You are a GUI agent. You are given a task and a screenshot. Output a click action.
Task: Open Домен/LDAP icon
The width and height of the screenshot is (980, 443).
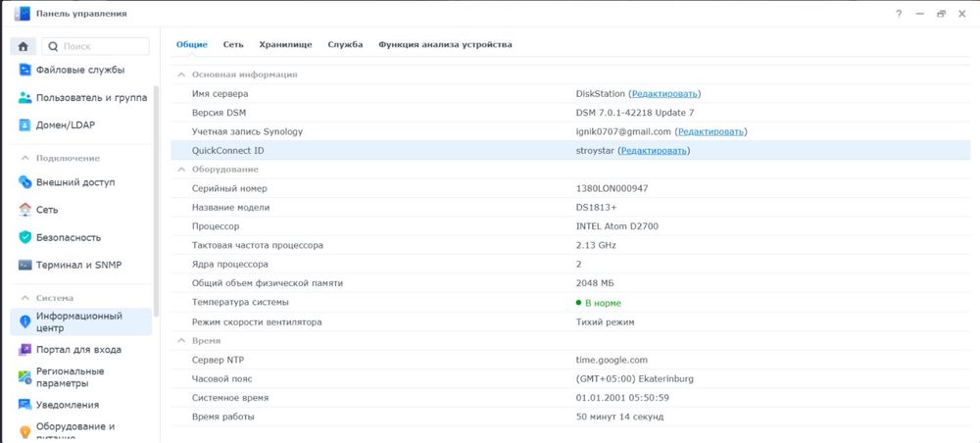click(x=25, y=125)
